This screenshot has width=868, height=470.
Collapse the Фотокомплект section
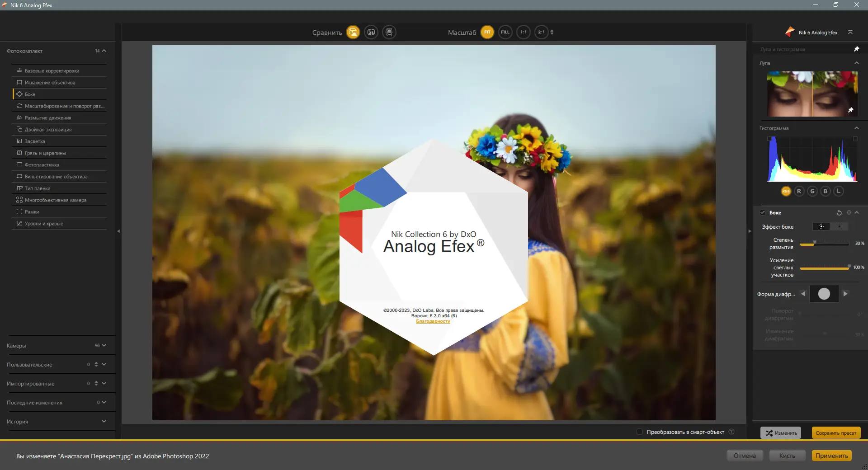[104, 51]
